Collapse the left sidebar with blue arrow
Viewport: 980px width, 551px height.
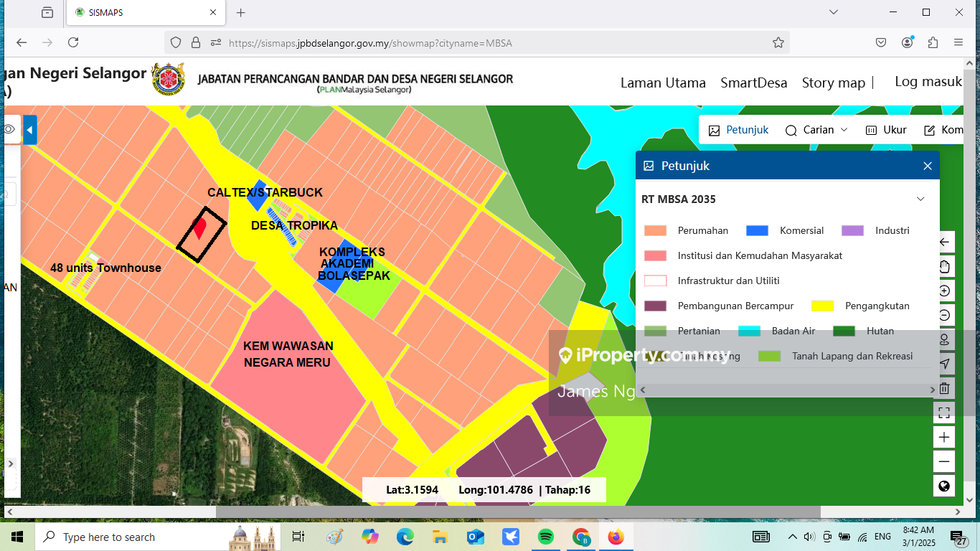coord(29,131)
